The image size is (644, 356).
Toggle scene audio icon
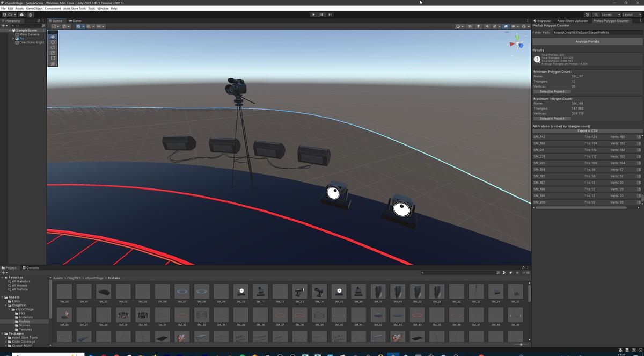pos(487,26)
